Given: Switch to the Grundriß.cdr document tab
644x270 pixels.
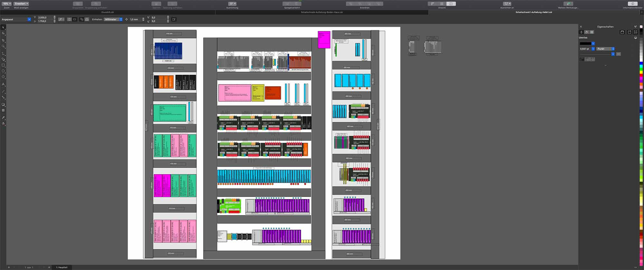Looking at the screenshot, I should [x=108, y=12].
